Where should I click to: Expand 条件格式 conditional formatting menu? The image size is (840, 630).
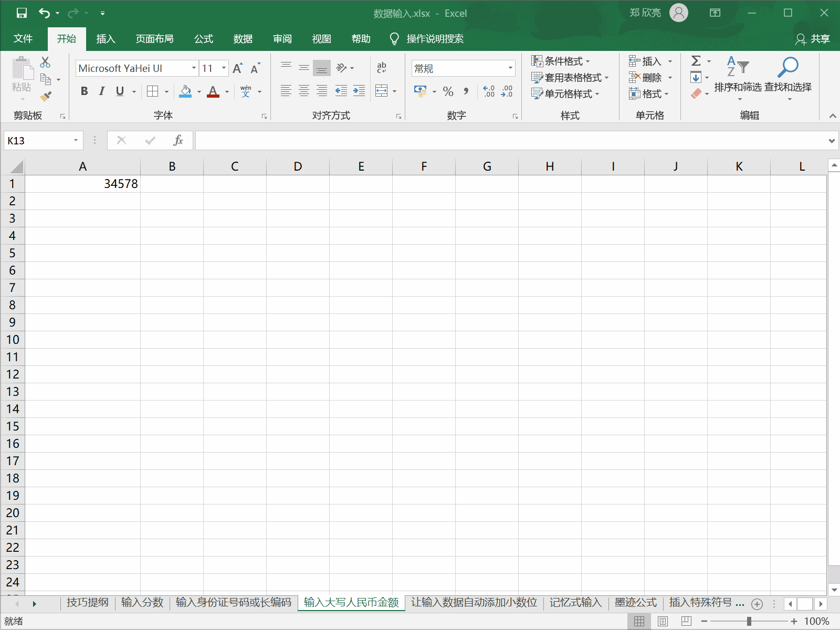coord(561,61)
